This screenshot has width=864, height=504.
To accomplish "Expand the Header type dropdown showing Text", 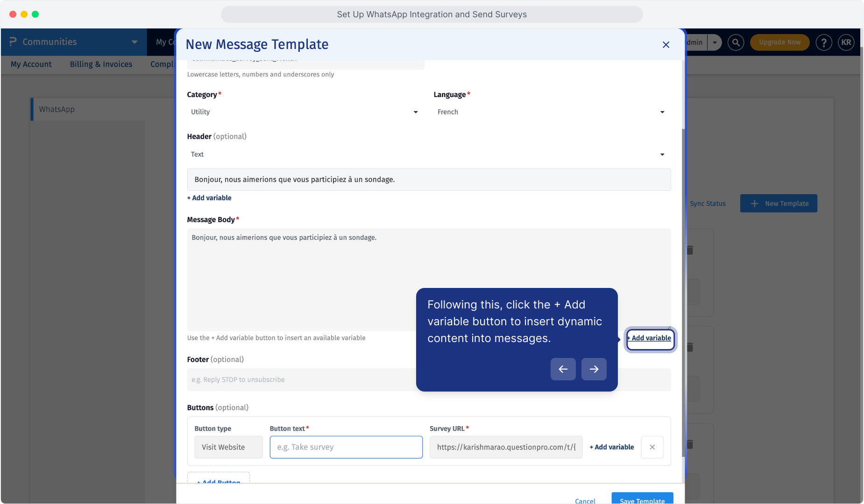I will click(428, 154).
